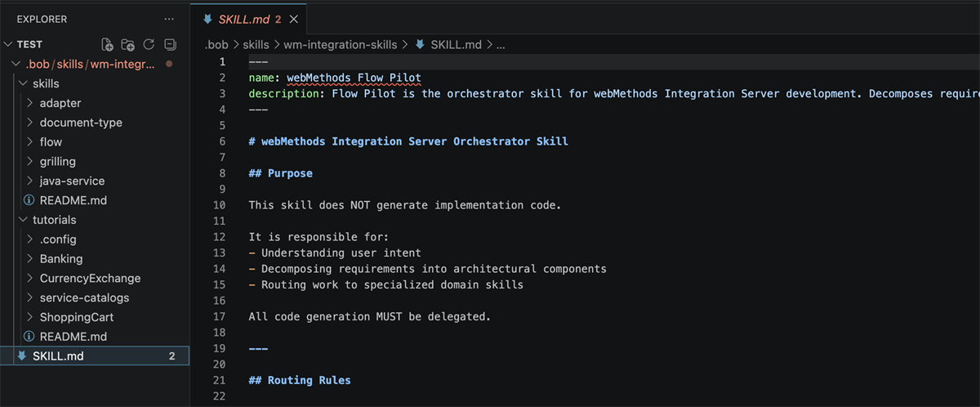Collapse all folders in Explorer

(170, 44)
